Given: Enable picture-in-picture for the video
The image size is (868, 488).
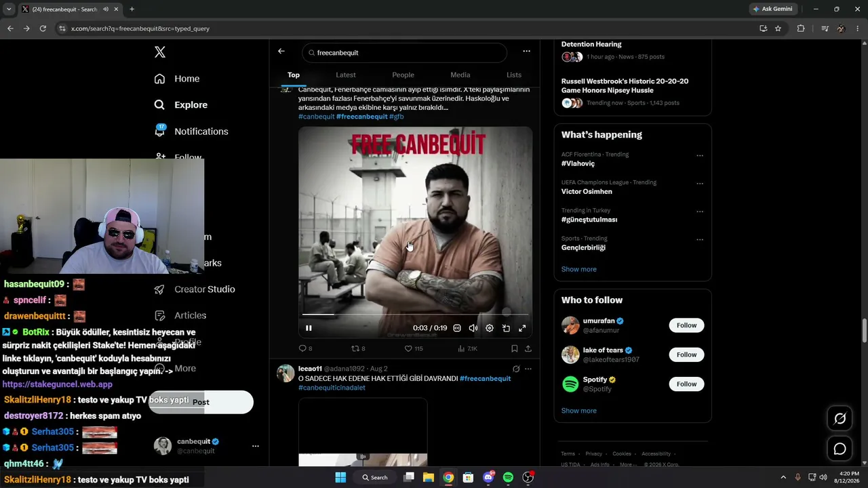Looking at the screenshot, I should (506, 328).
